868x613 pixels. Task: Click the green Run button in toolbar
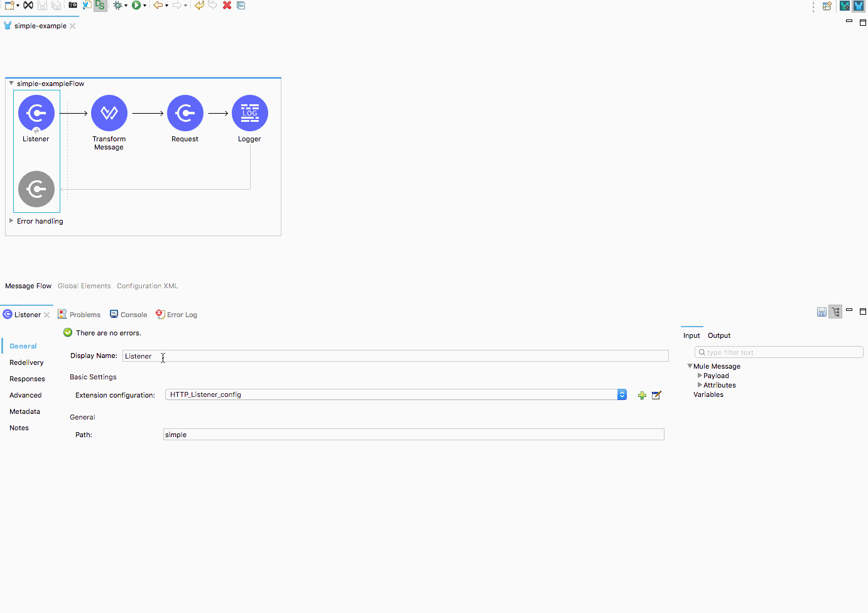136,6
